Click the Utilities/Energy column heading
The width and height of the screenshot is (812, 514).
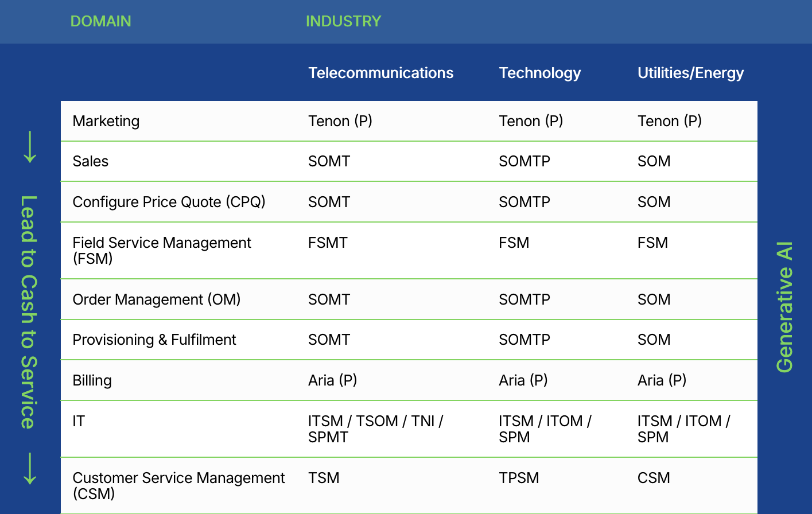click(x=690, y=73)
